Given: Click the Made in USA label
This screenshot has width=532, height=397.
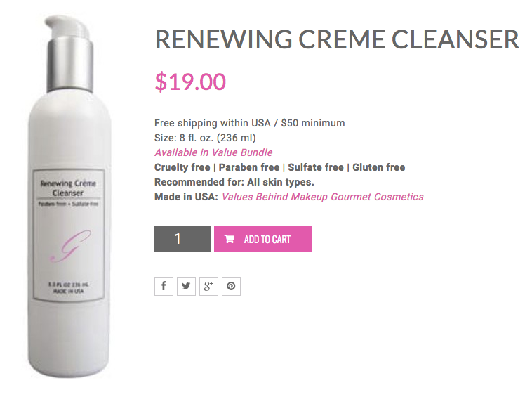Looking at the screenshot, I should pyautogui.click(x=186, y=197).
